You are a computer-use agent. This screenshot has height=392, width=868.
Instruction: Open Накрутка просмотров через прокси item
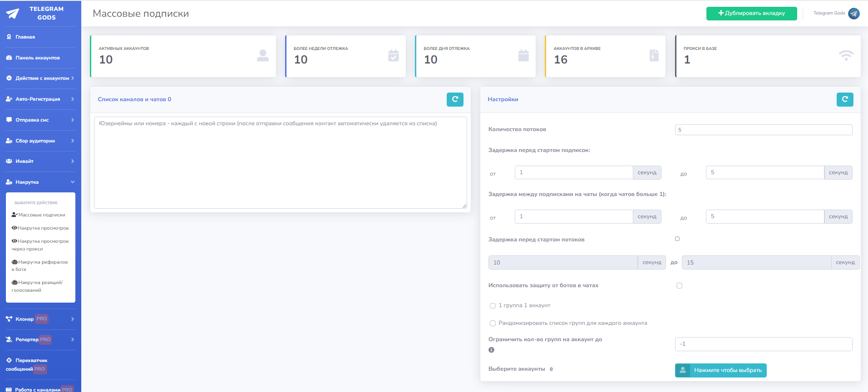click(x=40, y=245)
